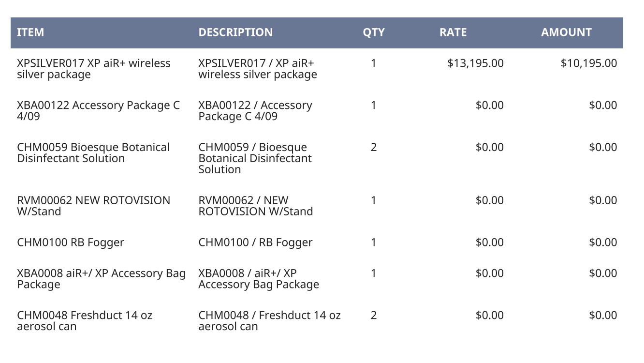The width and height of the screenshot is (644, 363).
Task: Click the ITEM column header
Action: (30, 32)
